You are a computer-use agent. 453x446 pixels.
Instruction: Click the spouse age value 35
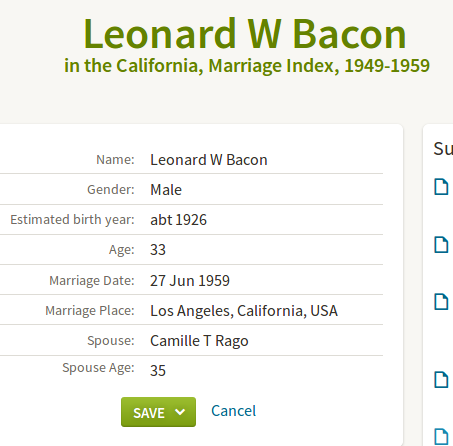[158, 371]
